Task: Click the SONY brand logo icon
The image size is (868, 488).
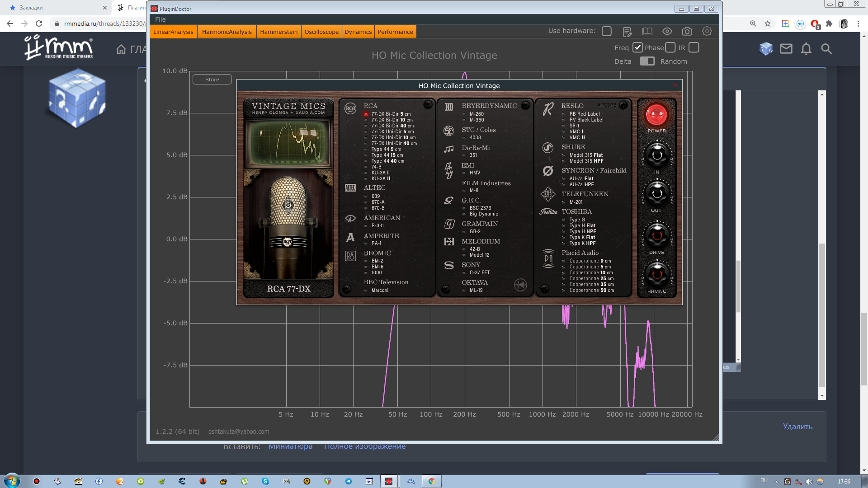Action: [x=449, y=265]
